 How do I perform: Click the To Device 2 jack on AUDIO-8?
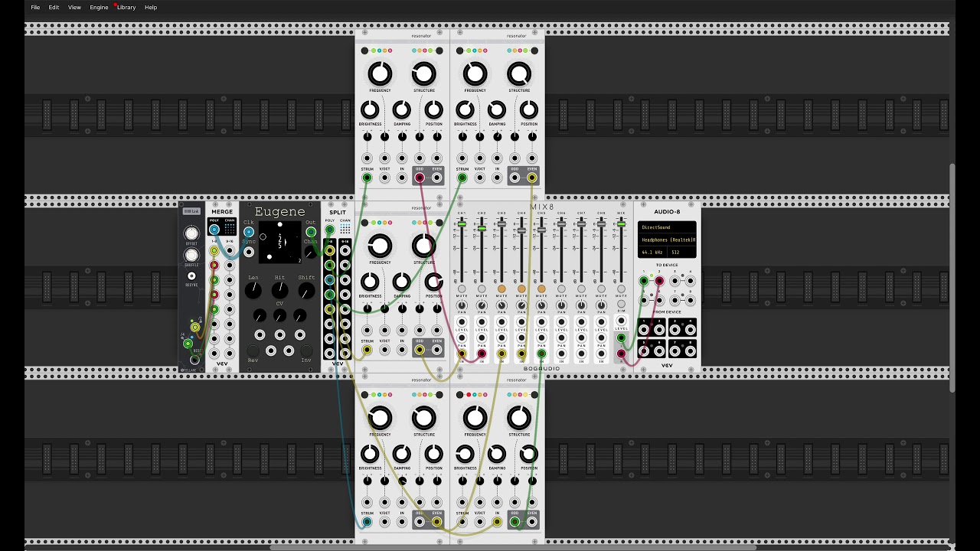[x=659, y=282]
